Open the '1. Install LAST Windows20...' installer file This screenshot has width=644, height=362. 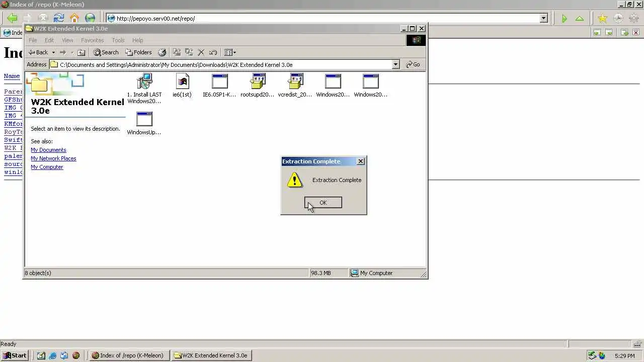pyautogui.click(x=144, y=88)
